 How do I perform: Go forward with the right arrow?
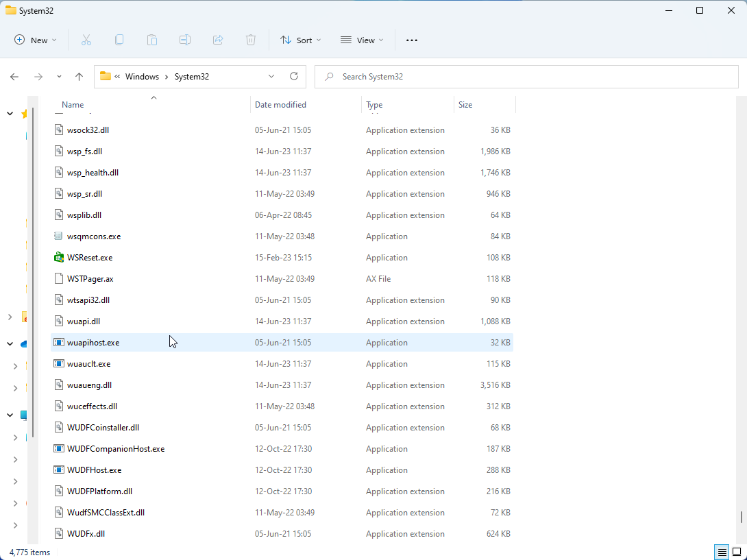38,77
